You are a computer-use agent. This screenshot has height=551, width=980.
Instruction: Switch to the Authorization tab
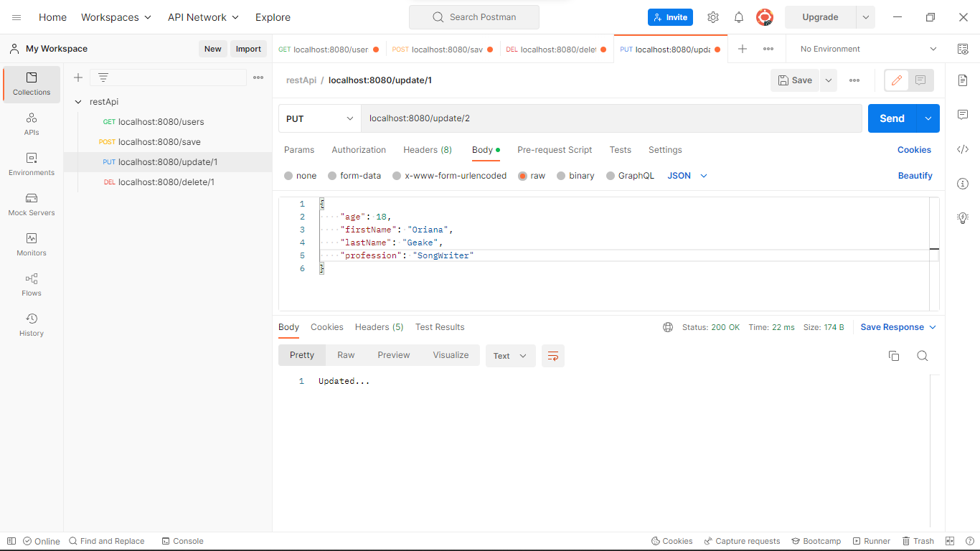tap(359, 150)
